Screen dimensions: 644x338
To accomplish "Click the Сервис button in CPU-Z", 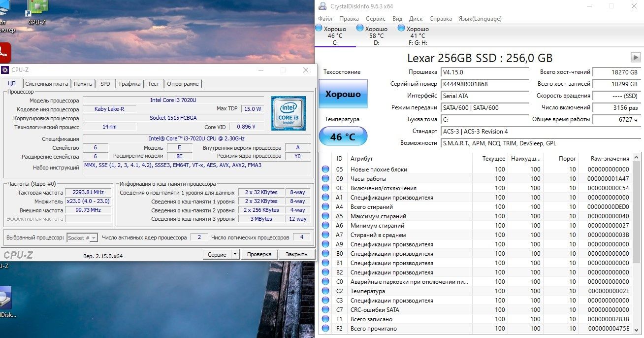I will [x=217, y=254].
